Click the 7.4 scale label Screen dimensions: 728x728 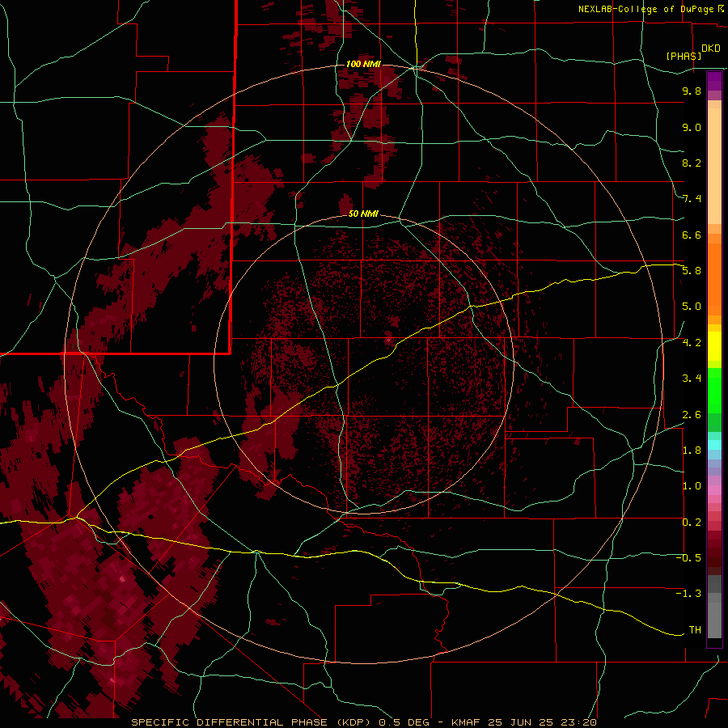click(x=692, y=199)
